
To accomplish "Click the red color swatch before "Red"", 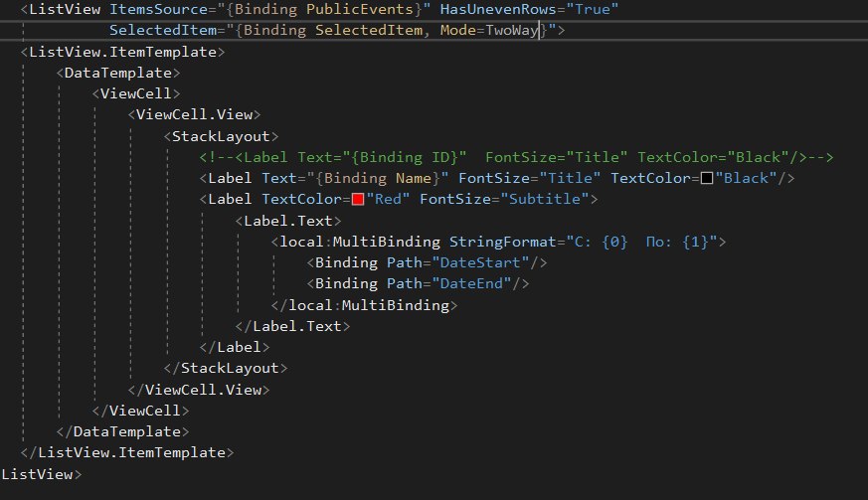I will pos(358,200).
